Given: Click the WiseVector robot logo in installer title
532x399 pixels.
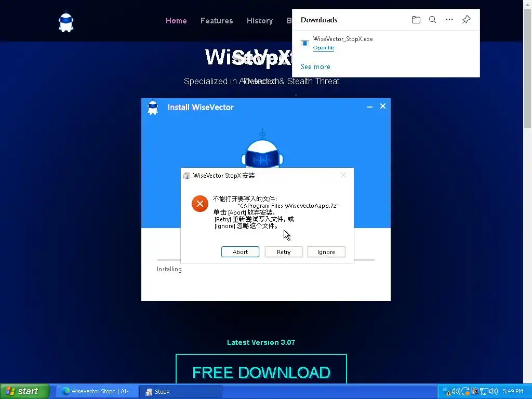Looking at the screenshot, I should point(153,107).
